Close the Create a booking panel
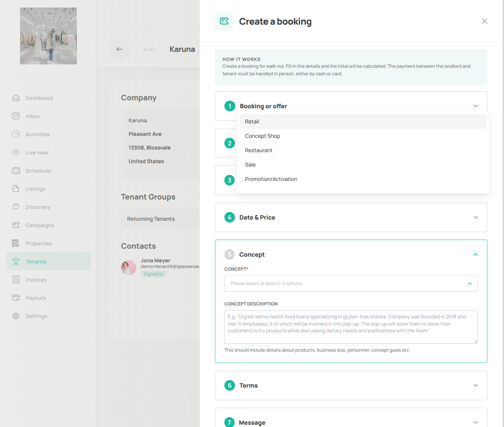The width and height of the screenshot is (504, 427). [484, 21]
